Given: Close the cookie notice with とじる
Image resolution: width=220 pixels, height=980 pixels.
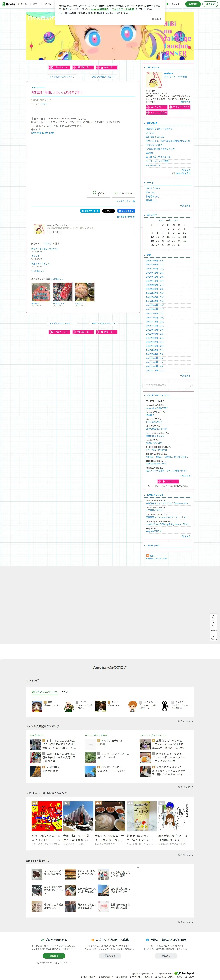Looking at the screenshot, I should click(156, 19).
